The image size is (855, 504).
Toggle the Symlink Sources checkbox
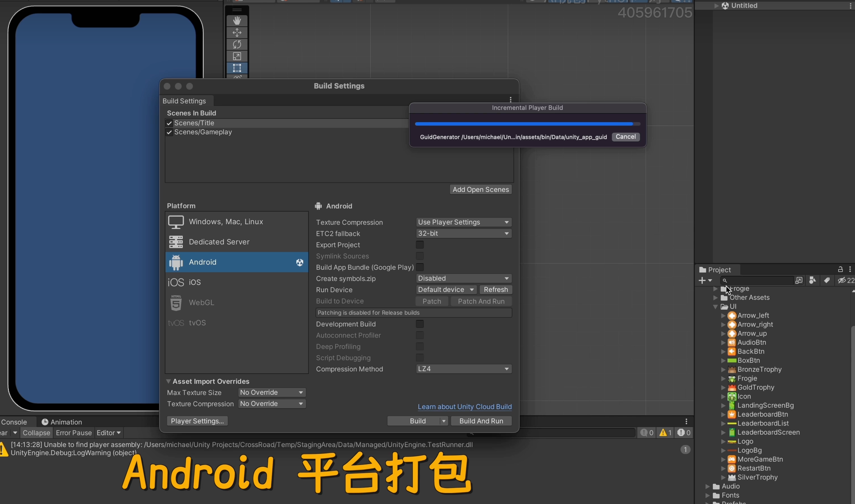point(420,256)
